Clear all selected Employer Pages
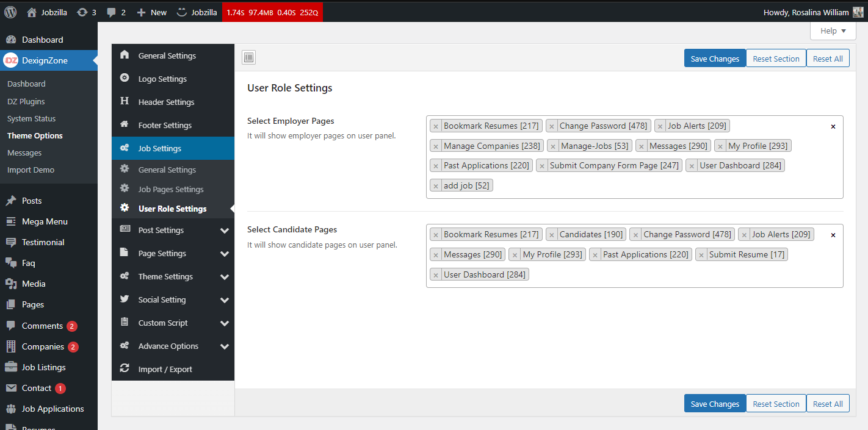The image size is (868, 430). (833, 127)
